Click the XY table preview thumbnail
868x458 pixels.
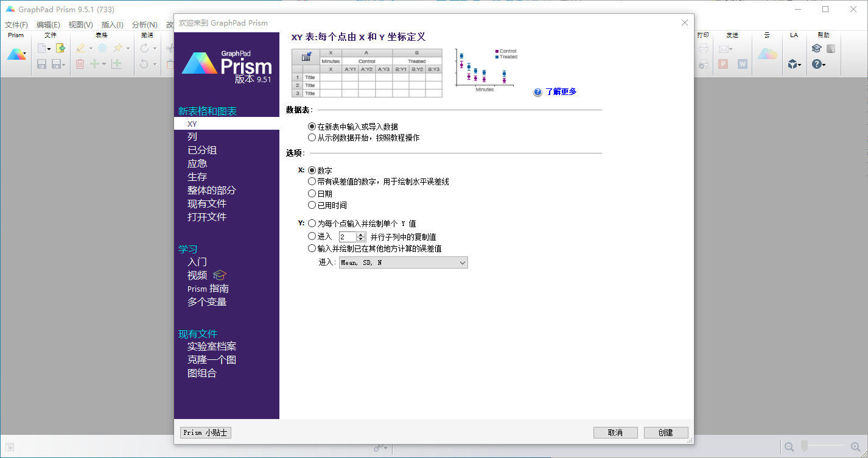point(367,73)
